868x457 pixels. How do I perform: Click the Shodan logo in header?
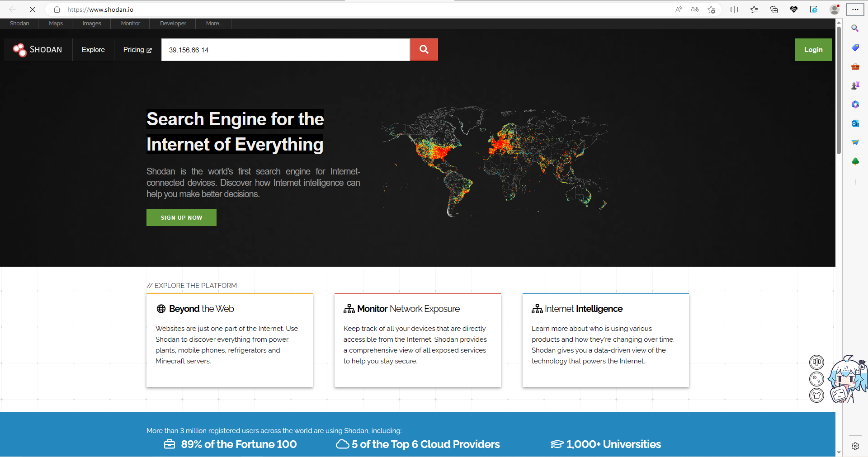point(38,50)
